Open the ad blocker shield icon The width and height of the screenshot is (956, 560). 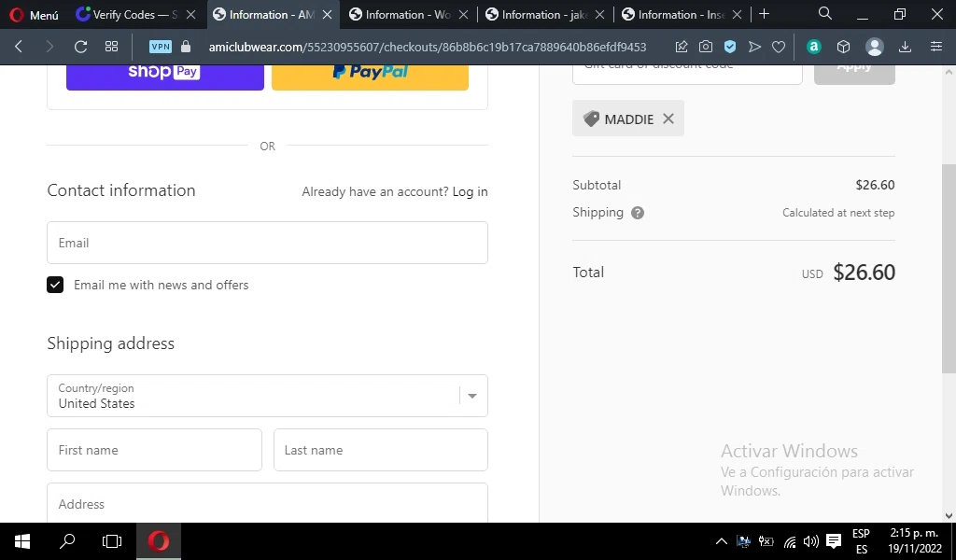click(x=730, y=47)
